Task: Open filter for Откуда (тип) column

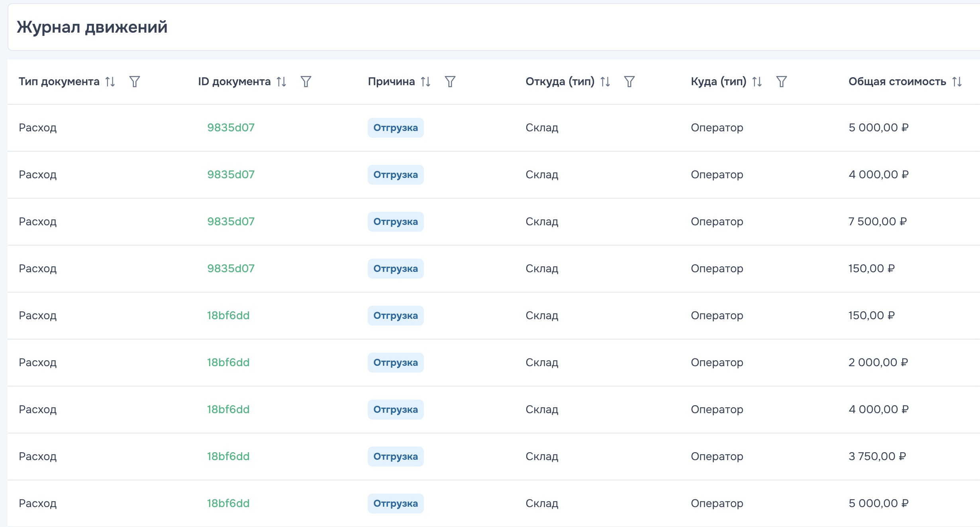Action: tap(629, 82)
